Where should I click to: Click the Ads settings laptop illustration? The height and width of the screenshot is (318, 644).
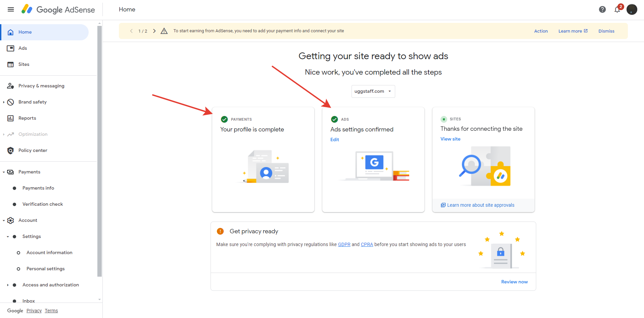374,166
